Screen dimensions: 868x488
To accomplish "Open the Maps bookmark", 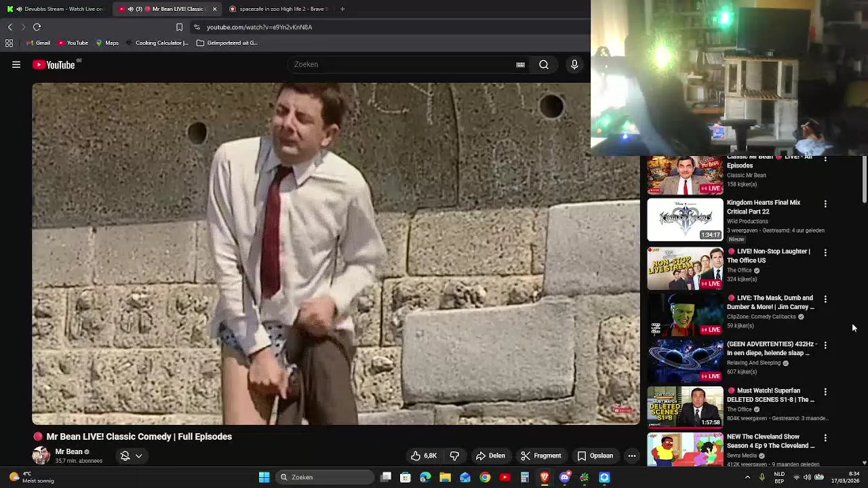I will click(107, 43).
